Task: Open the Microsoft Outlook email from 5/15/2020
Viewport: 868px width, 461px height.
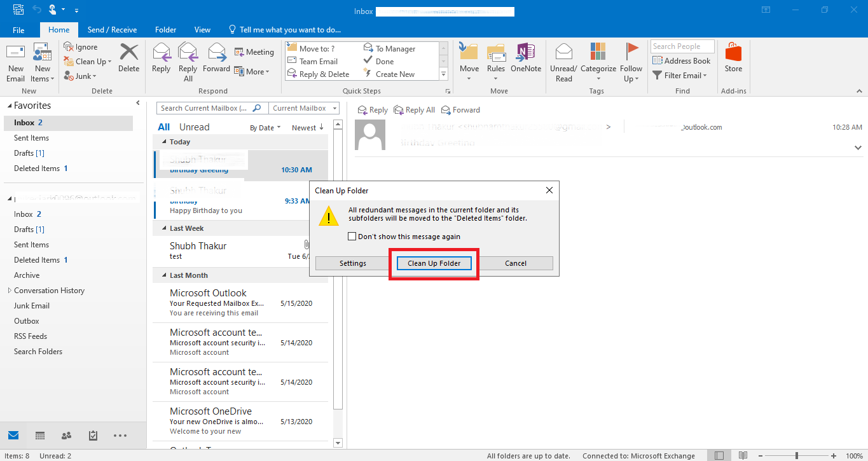Action: (241, 303)
